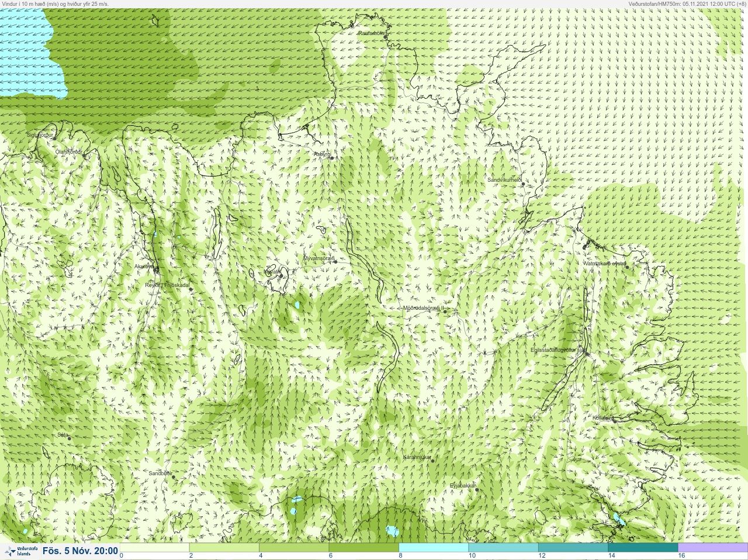The image size is (748, 560).
Task: Click the Ásbyrgi station label
Action: (322, 154)
